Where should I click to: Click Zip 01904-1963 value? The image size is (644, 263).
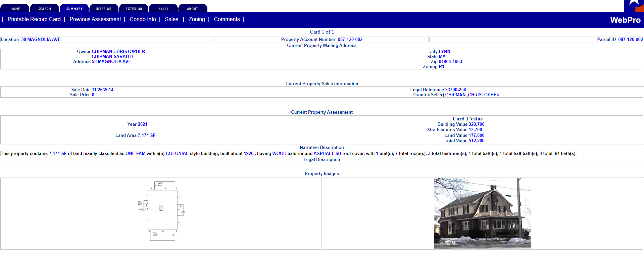[x=450, y=62]
